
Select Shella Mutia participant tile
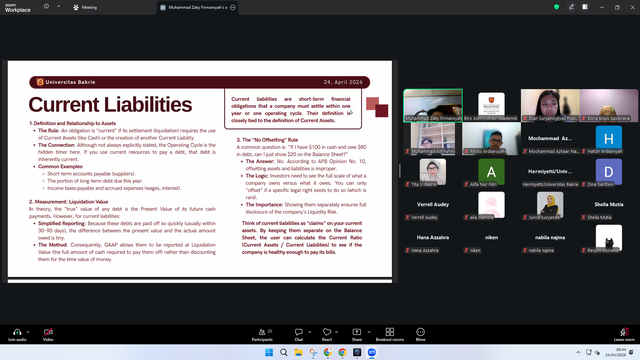609,205
